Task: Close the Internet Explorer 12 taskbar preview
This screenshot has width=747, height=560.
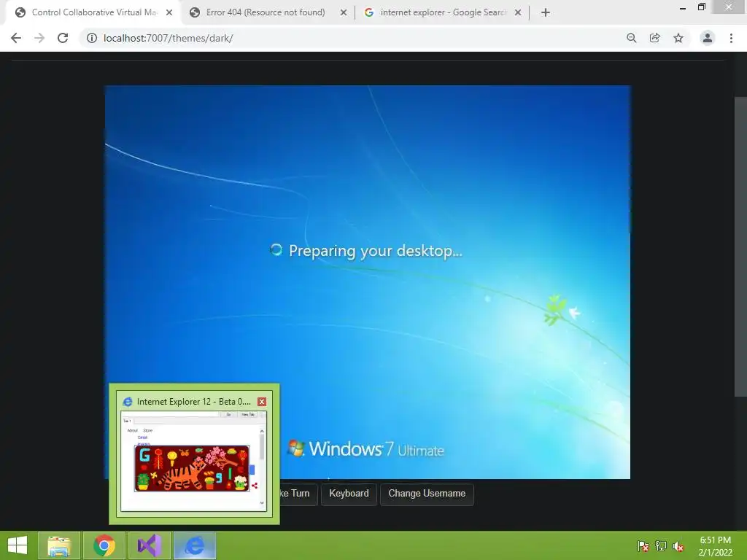Action: click(262, 402)
